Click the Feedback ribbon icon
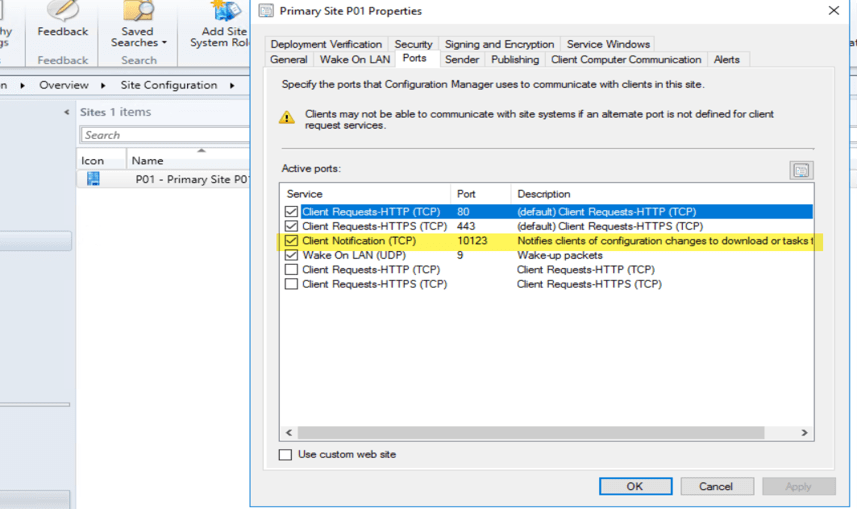This screenshot has height=509, width=861. click(63, 11)
